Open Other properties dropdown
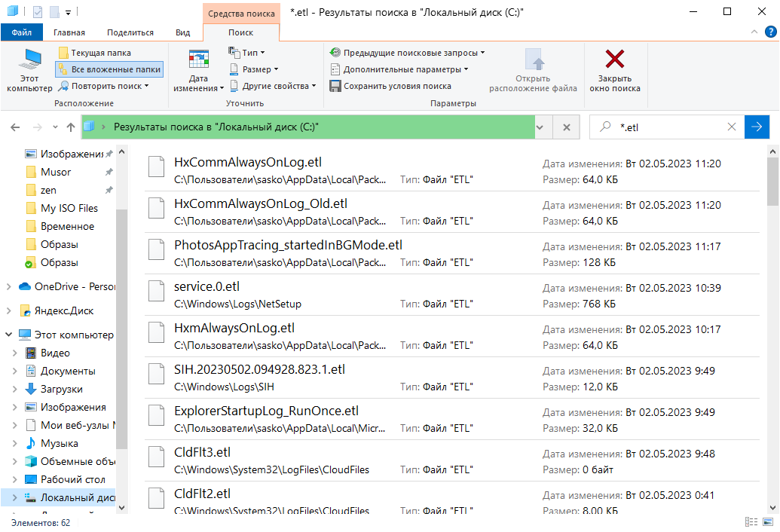Viewport: 780px width, 532px height. pyautogui.click(x=273, y=86)
